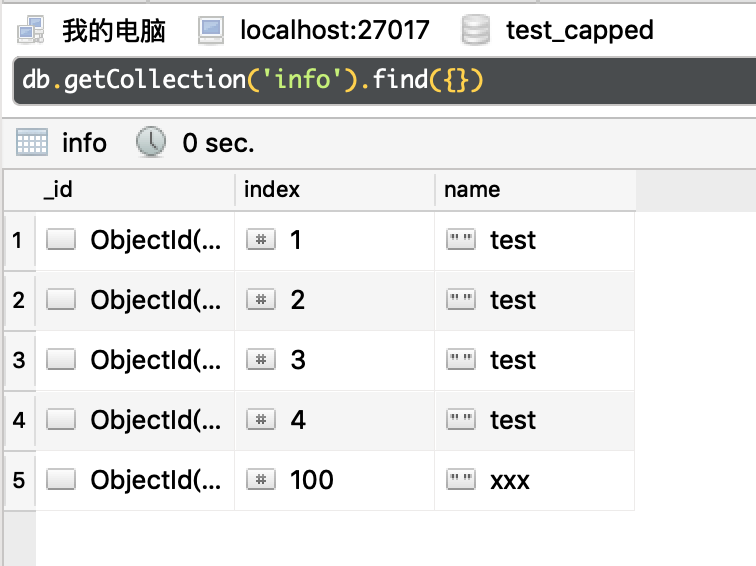The height and width of the screenshot is (566, 756).
Task: Click the number type icon beside index 100
Action: pyautogui.click(x=261, y=479)
